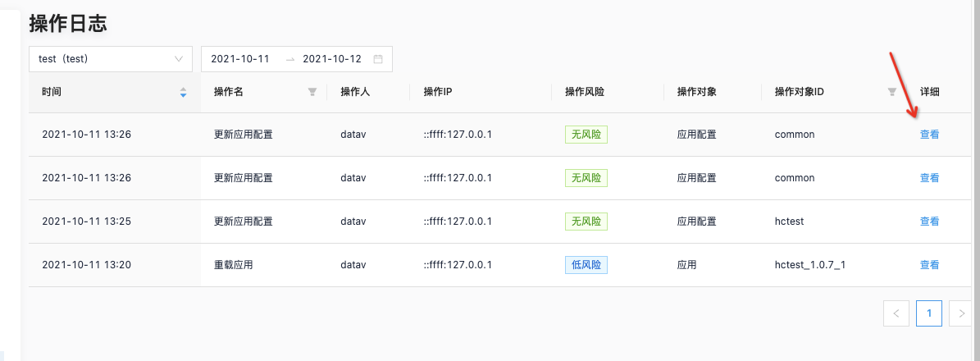
Task: Select the start date 2021-10-11 field
Action: [x=240, y=59]
